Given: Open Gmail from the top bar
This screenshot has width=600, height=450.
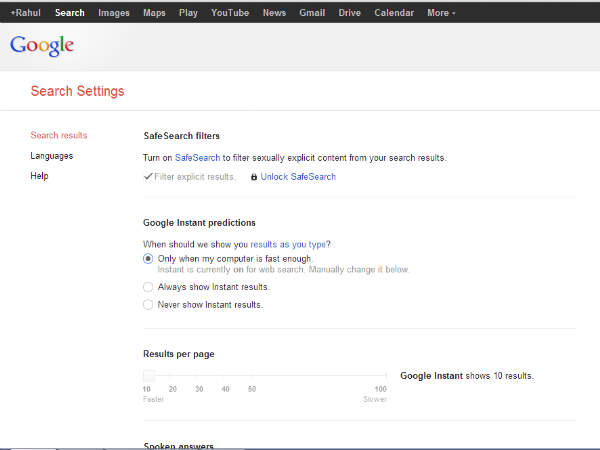Looking at the screenshot, I should point(312,13).
